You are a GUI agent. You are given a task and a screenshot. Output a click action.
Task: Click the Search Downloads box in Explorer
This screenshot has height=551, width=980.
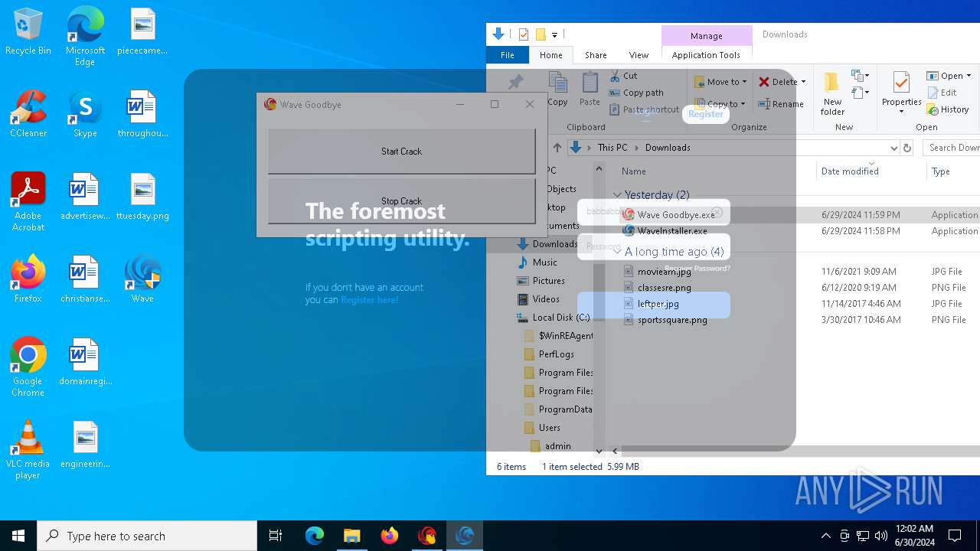[952, 148]
